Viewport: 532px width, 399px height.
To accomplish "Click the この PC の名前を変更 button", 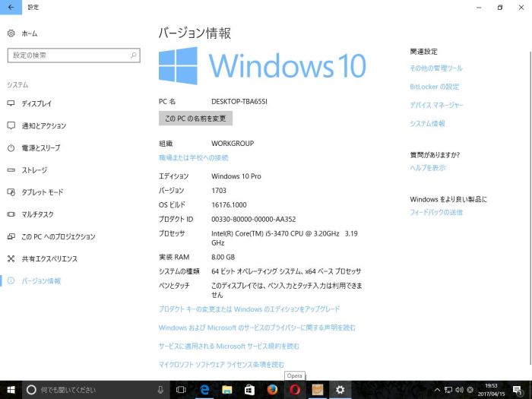I will click(195, 119).
